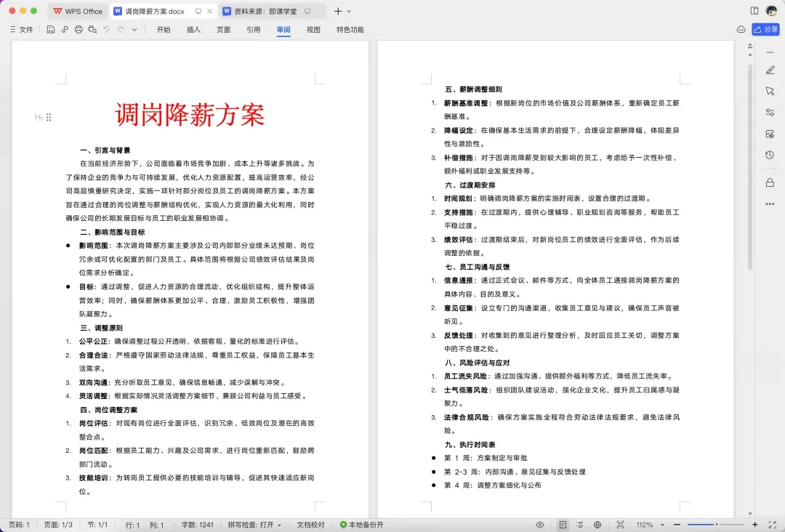Select page layout view icon
The width and height of the screenshot is (785, 532).
click(x=563, y=525)
